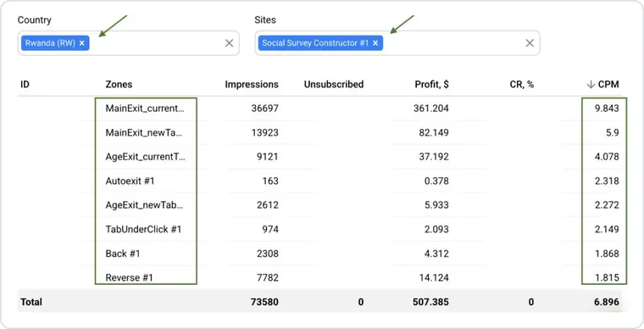This screenshot has width=644, height=329.
Task: Sort table by Zones column
Action: pos(119,85)
